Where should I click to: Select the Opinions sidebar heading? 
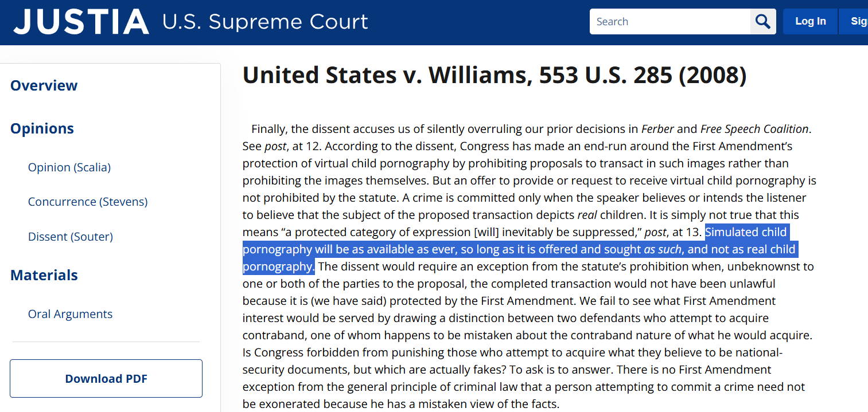(x=42, y=128)
